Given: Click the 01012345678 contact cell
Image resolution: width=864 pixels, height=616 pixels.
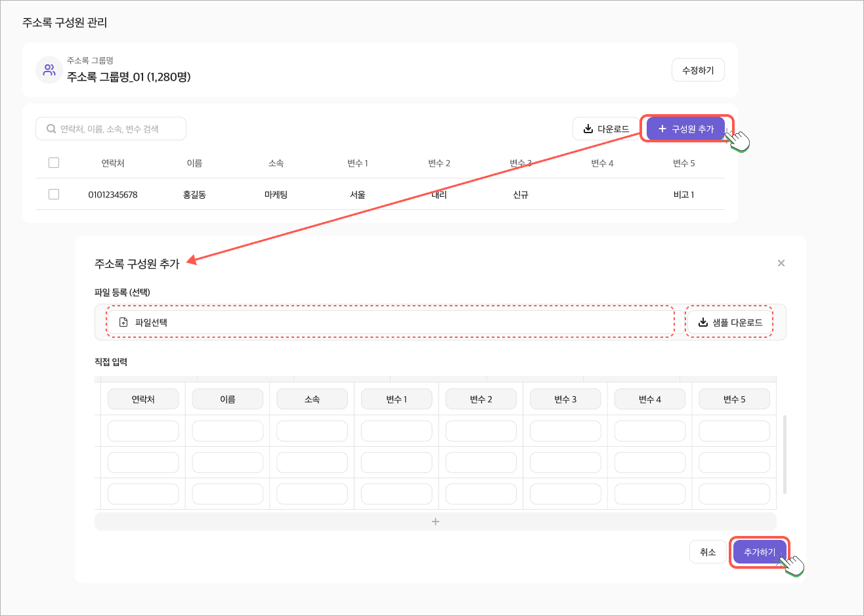Looking at the screenshot, I should (113, 194).
